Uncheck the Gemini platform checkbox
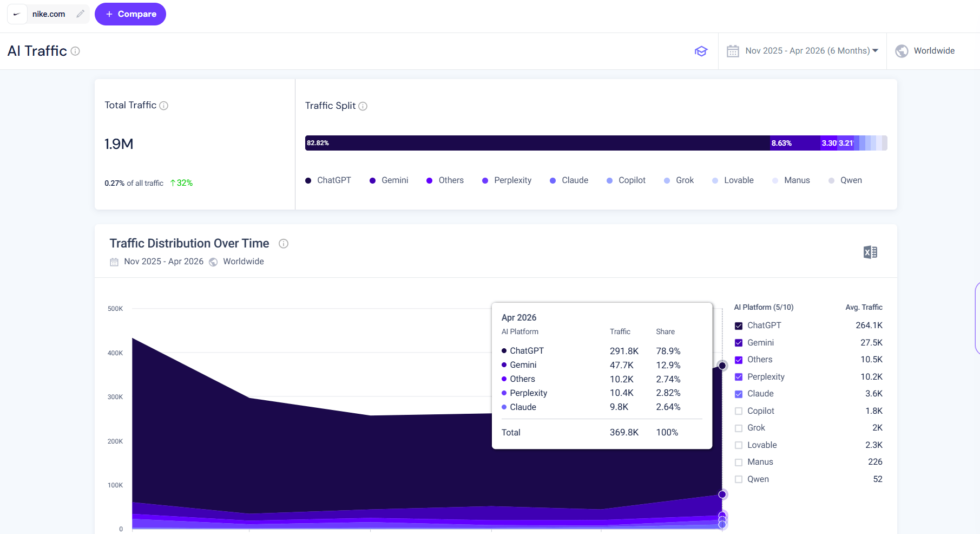The height and width of the screenshot is (534, 980). (739, 343)
